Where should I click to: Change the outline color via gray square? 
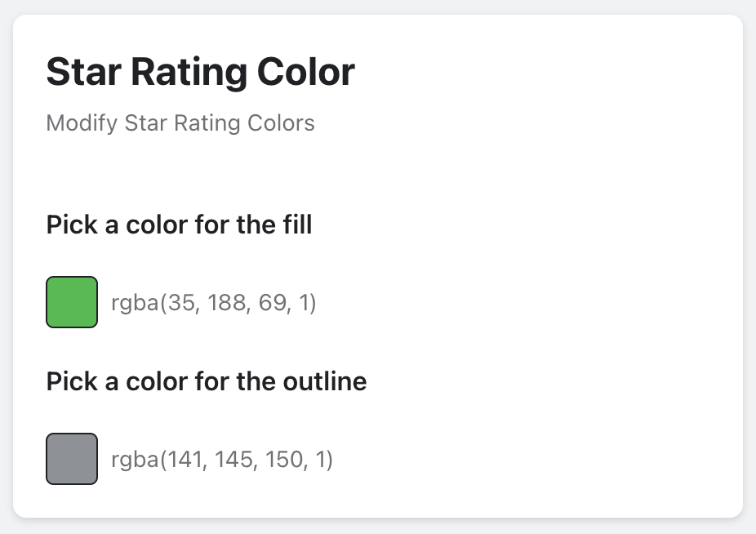pyautogui.click(x=72, y=459)
